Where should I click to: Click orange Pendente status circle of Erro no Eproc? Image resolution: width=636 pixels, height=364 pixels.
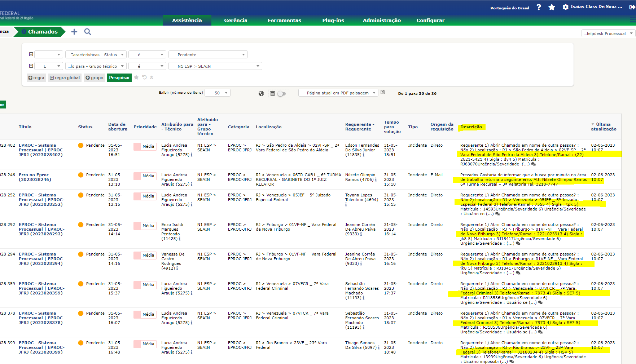point(81,175)
